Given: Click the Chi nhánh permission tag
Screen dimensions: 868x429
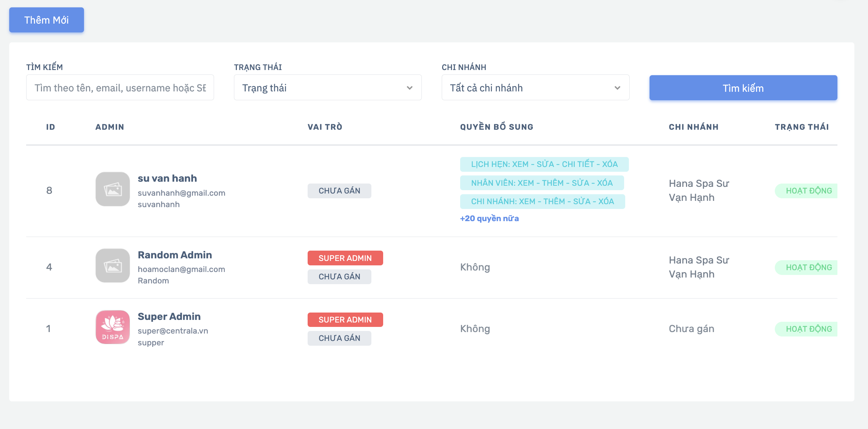Looking at the screenshot, I should tap(542, 202).
